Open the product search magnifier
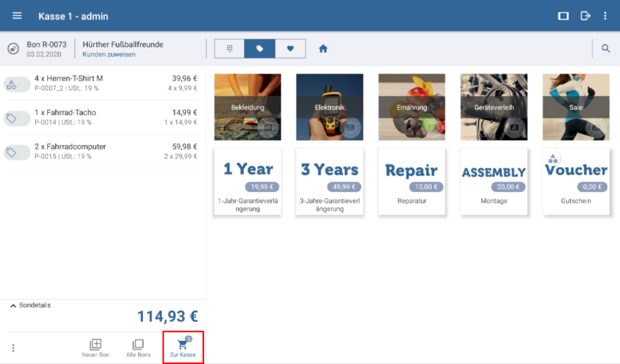The width and height of the screenshot is (620, 364). point(605,49)
